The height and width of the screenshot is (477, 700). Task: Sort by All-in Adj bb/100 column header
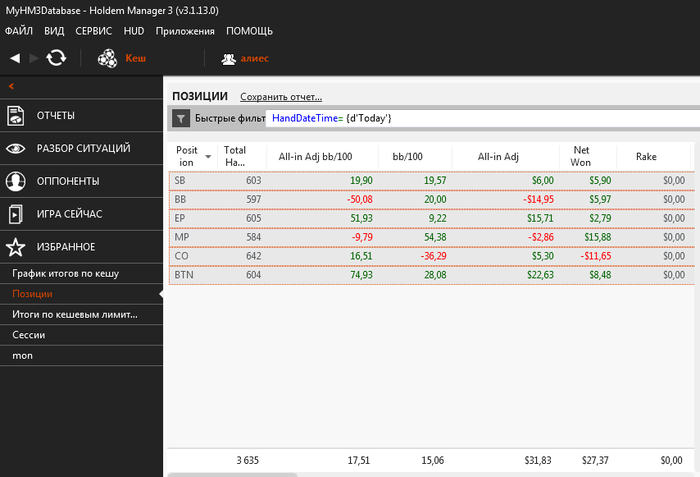322,156
